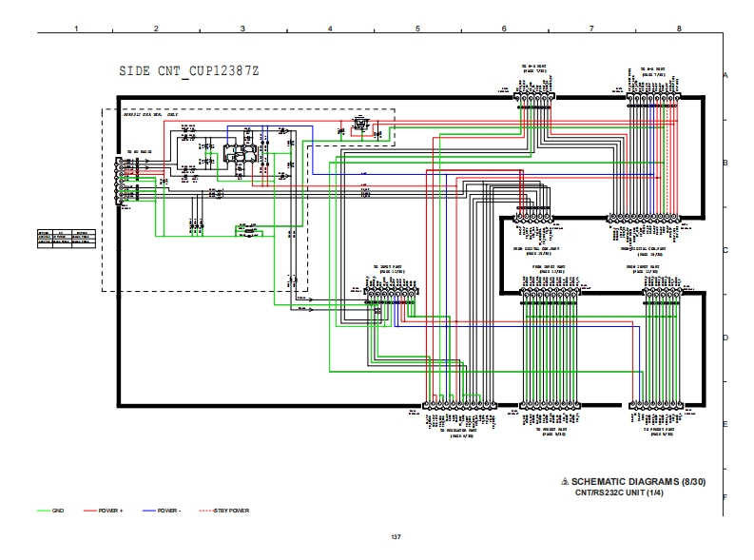Click column marker 8 on top ruler
The height and width of the screenshot is (560, 754).
[x=679, y=29]
